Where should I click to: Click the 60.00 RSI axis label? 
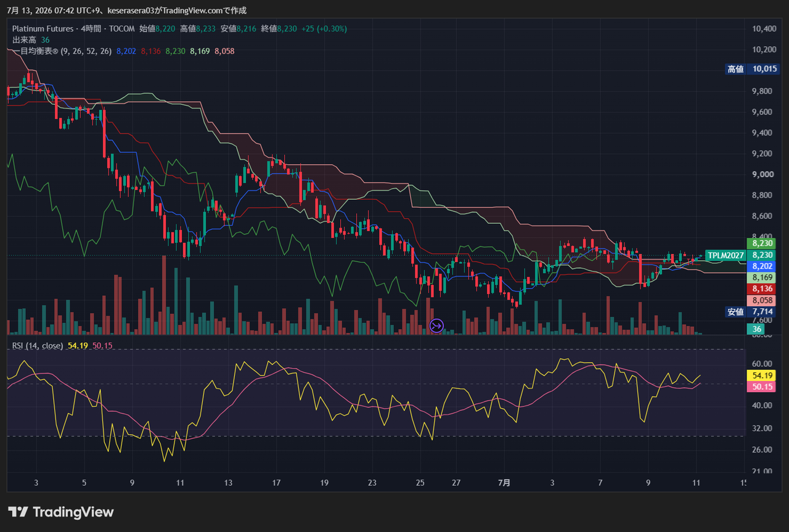tap(762, 364)
